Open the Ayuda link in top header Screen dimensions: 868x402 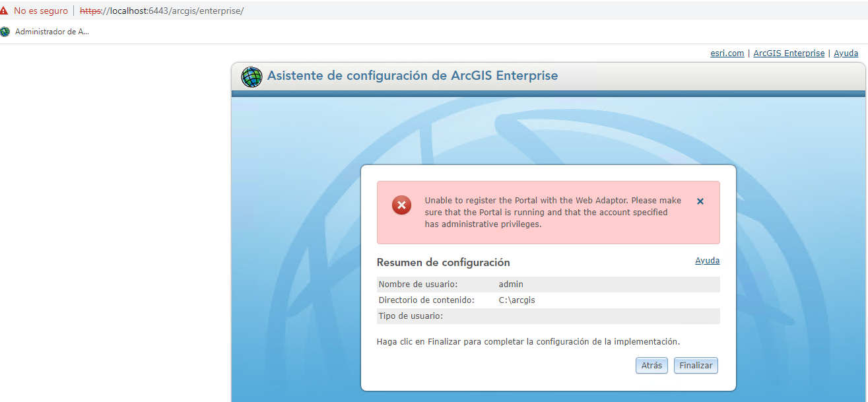pos(846,53)
